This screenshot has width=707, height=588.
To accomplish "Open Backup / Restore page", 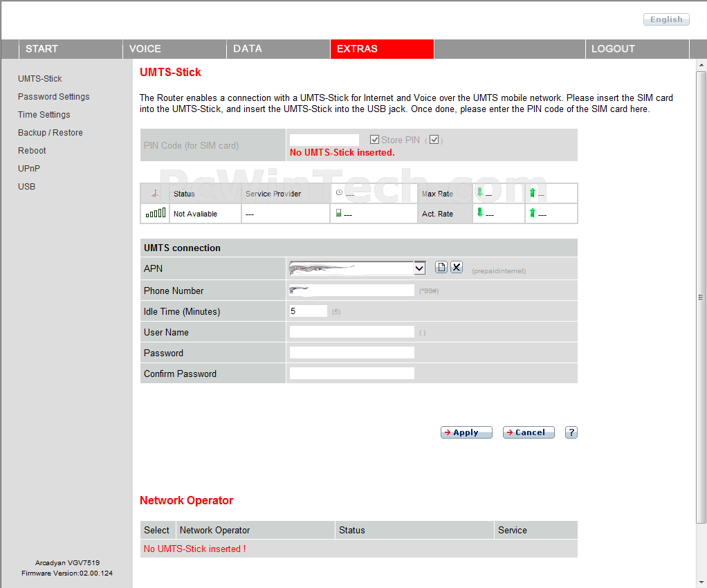I will pyautogui.click(x=50, y=133).
